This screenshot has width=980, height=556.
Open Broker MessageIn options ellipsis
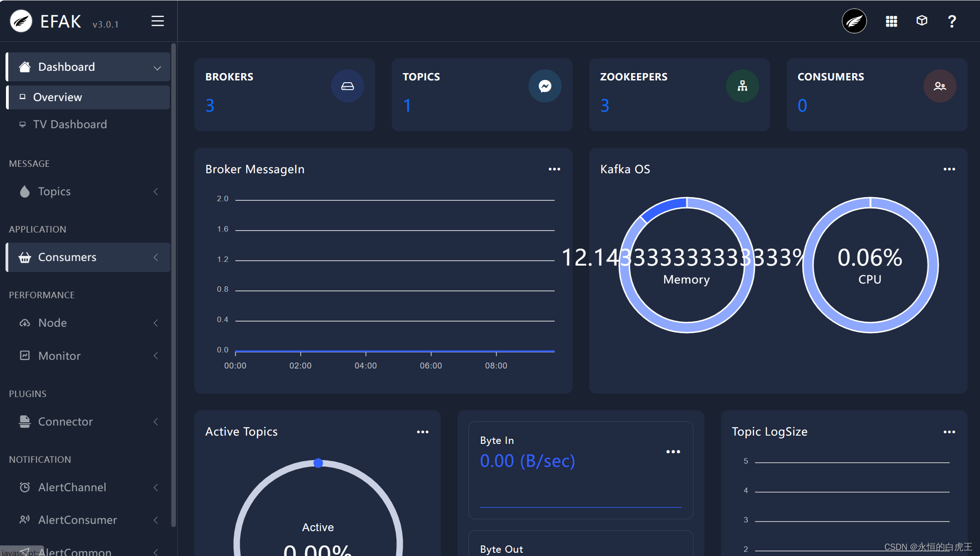[554, 169]
